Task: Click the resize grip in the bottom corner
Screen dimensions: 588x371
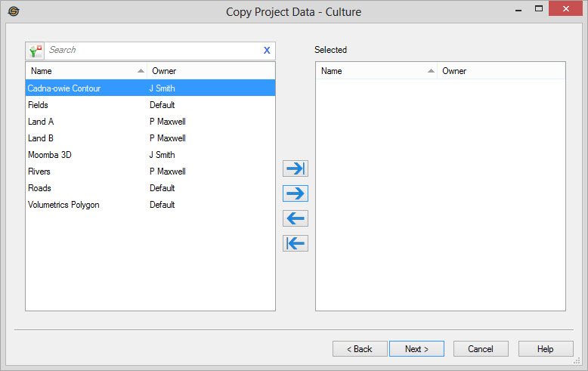Action: click(577, 361)
